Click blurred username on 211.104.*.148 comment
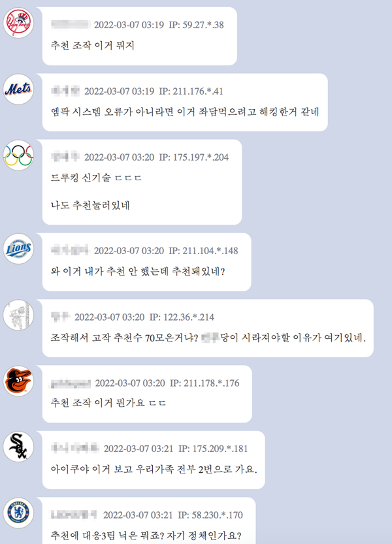The width and height of the screenshot is (392, 544). tap(70, 251)
